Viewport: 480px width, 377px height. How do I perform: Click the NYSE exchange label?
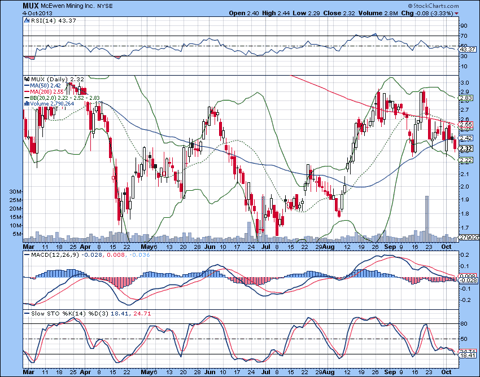[106, 6]
